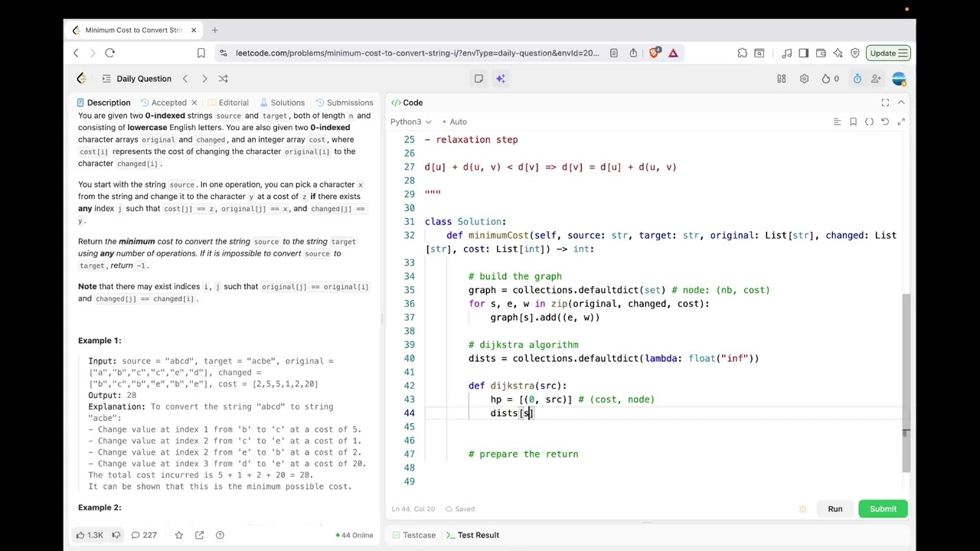
Task: Pick a random question with shuffle icon
Action: [223, 78]
